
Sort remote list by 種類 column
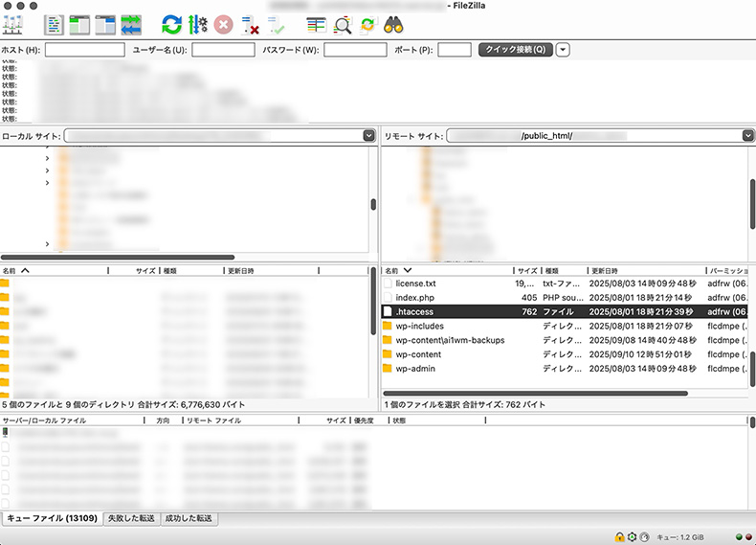564,271
